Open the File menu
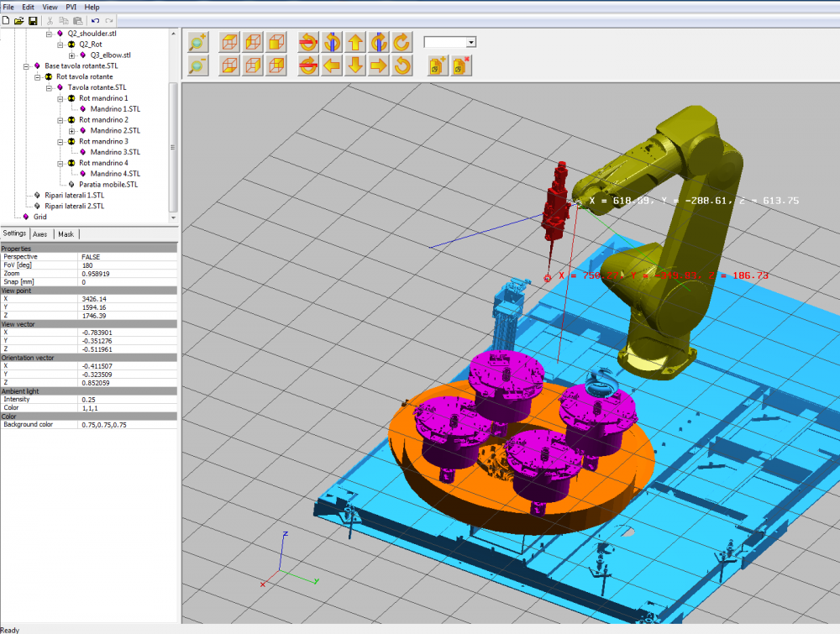The image size is (840, 634). pos(8,7)
